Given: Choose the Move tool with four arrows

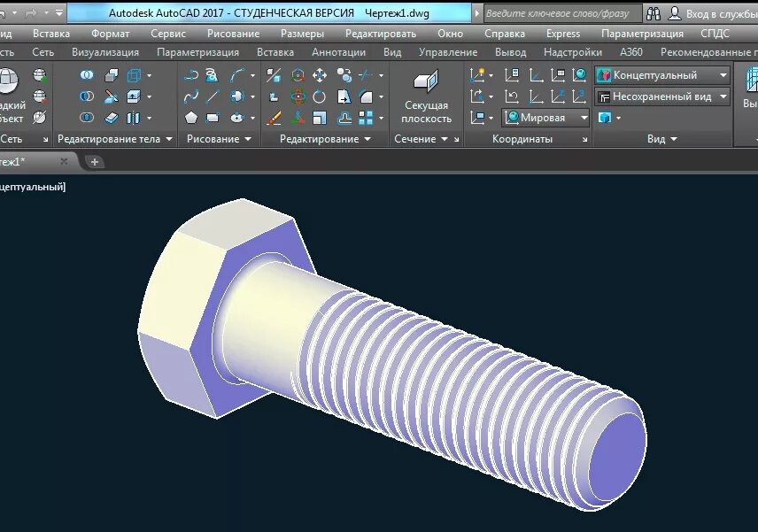Looking at the screenshot, I should tap(320, 75).
